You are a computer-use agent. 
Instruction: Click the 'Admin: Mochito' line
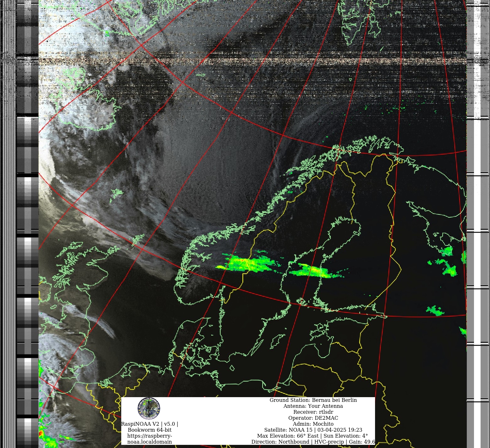tap(313, 424)
